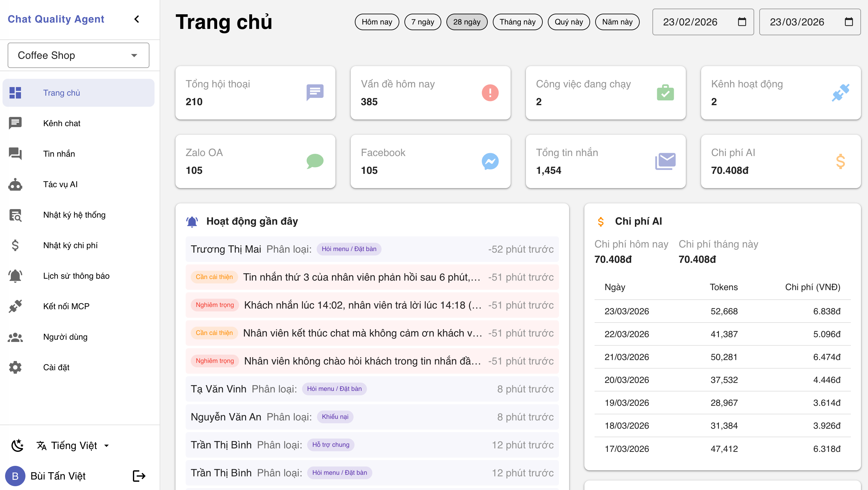Select the Năm này range button

click(x=617, y=22)
